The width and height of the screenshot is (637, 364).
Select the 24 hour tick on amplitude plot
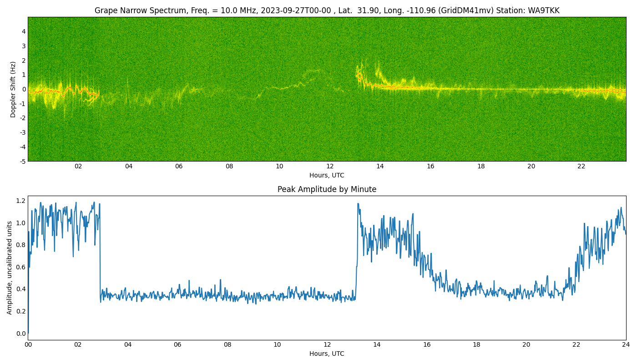[x=626, y=344]
